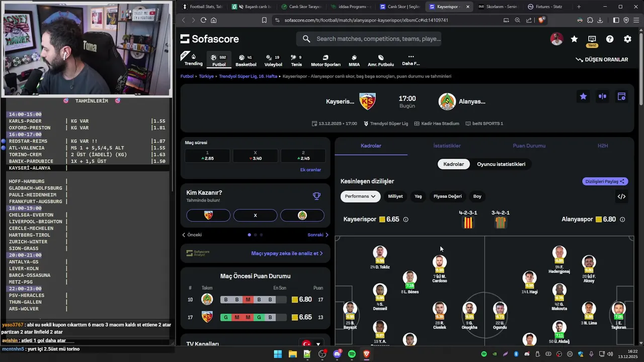Open the Windows Start menu
The width and height of the screenshot is (644, 362).
point(278,354)
